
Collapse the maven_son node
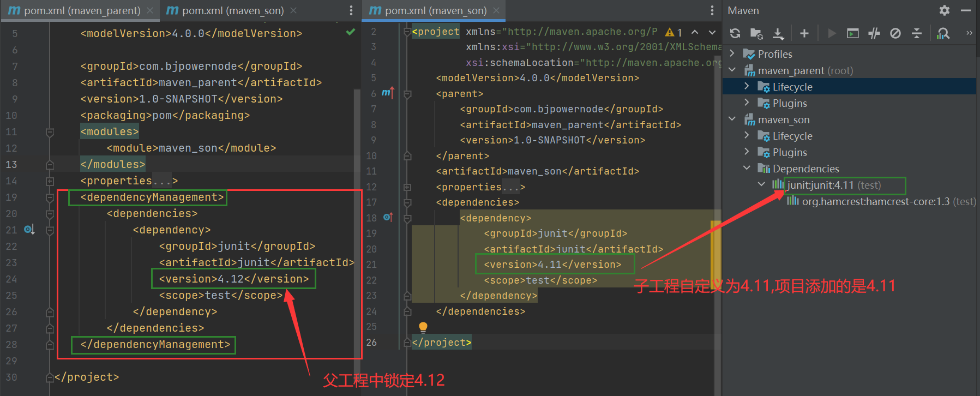[x=732, y=119]
